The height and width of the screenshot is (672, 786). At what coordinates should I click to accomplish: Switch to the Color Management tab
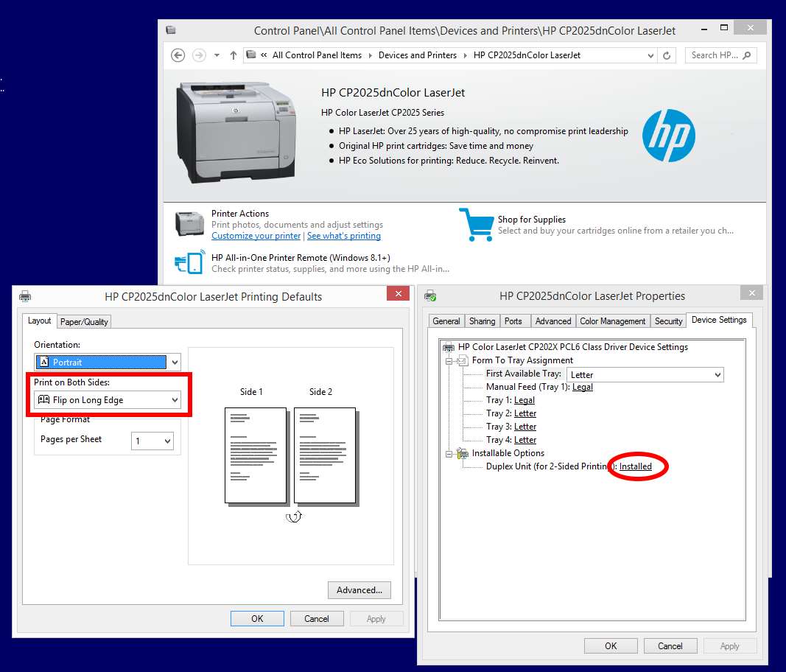tap(613, 321)
